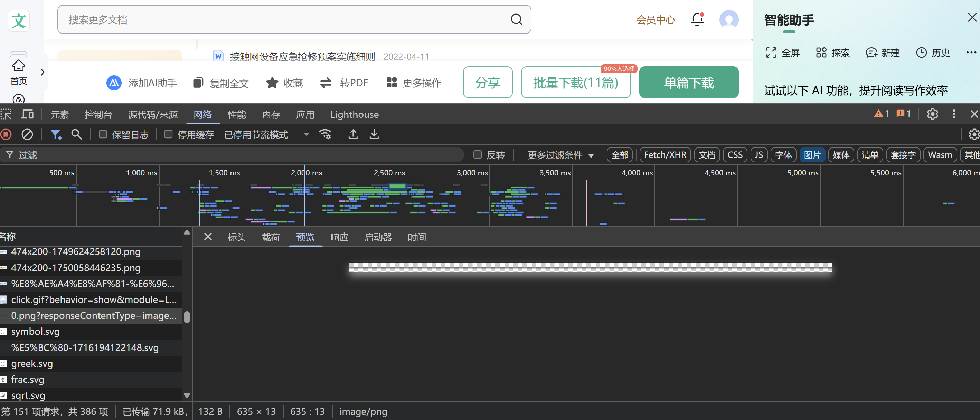
Task: Click the inspect element selector icon
Action: (x=6, y=114)
